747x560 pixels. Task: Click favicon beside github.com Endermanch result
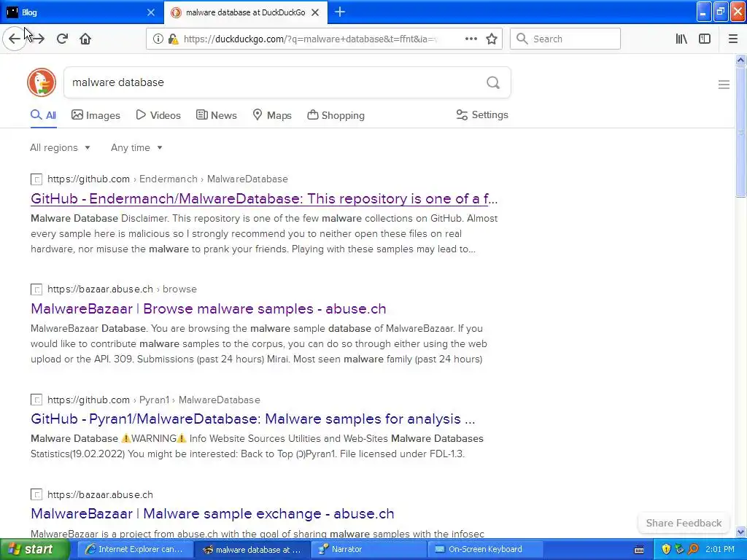[36, 179]
